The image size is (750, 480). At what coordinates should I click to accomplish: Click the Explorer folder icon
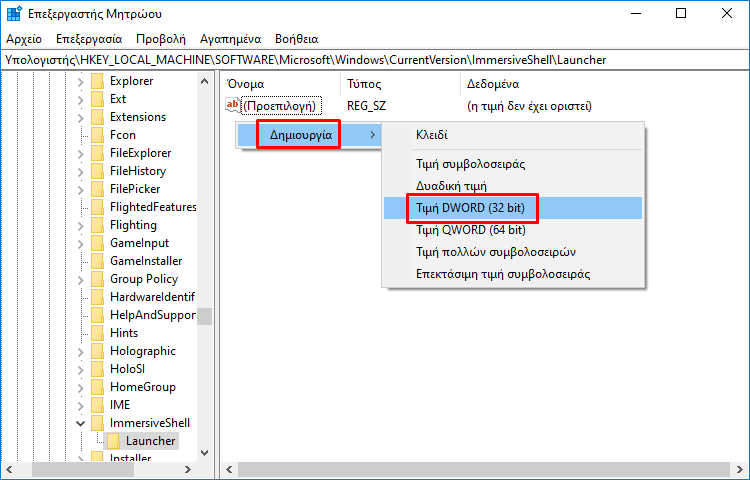pos(98,81)
